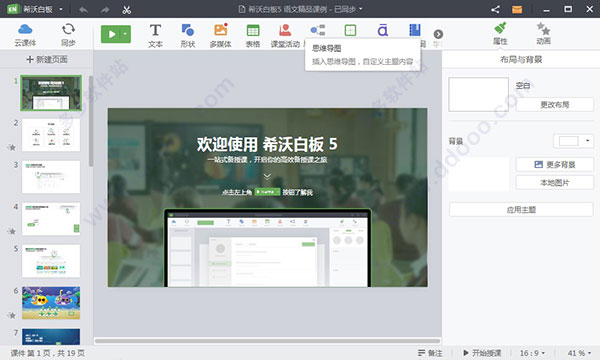
Task: Click the blue notebook tool icon
Action: pos(415,30)
